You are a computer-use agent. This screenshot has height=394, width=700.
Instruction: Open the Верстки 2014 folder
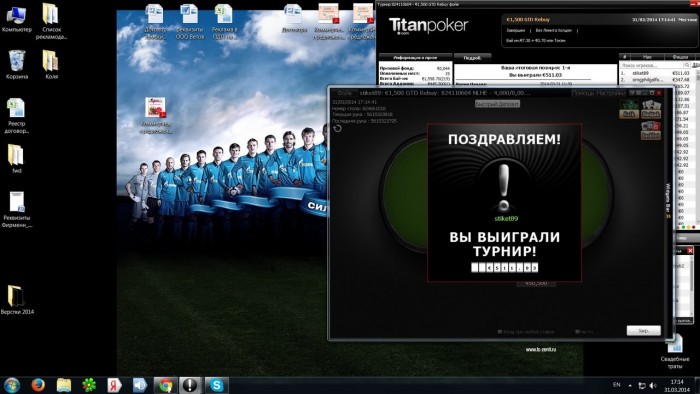click(16, 300)
